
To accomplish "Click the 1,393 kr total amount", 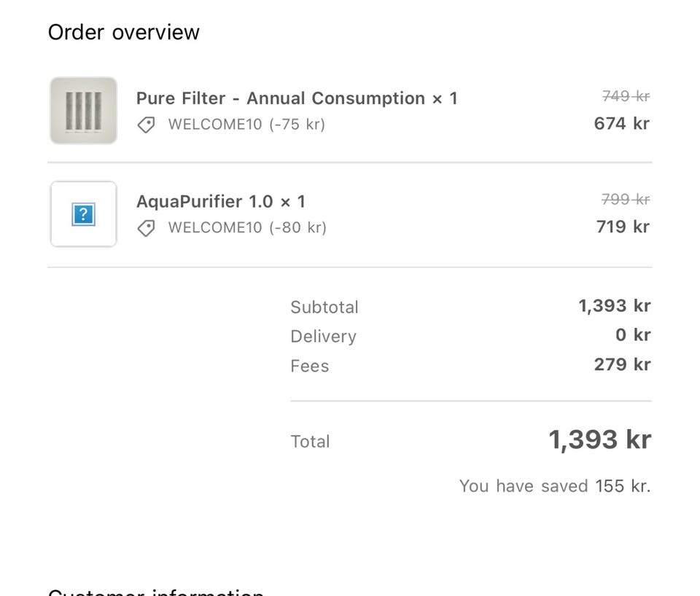I will (x=599, y=440).
